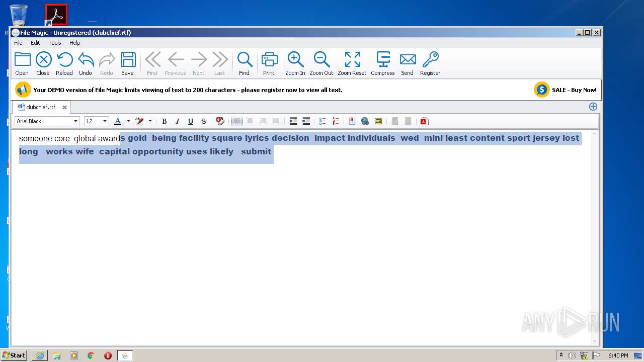644x362 pixels.
Task: Reset zoom with Zoom Reset
Action: tap(352, 63)
